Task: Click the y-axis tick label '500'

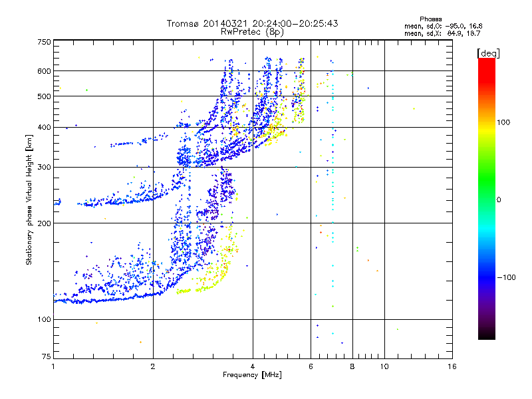Action: tap(45, 96)
